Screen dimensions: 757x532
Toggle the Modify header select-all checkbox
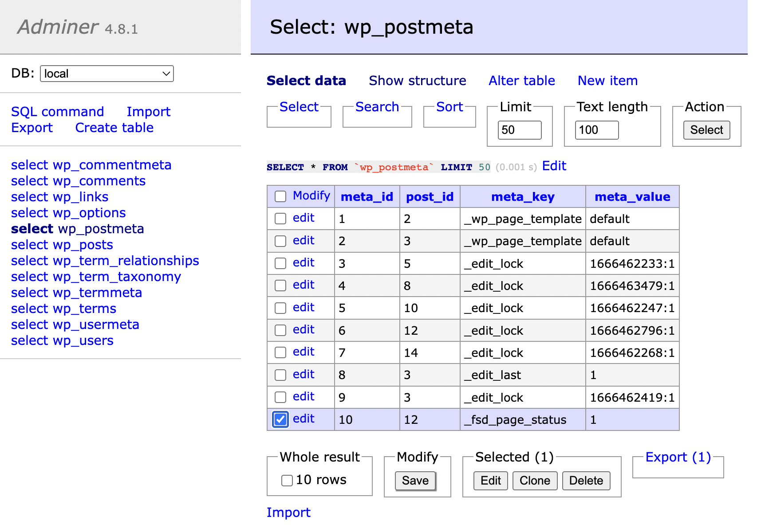(x=280, y=196)
